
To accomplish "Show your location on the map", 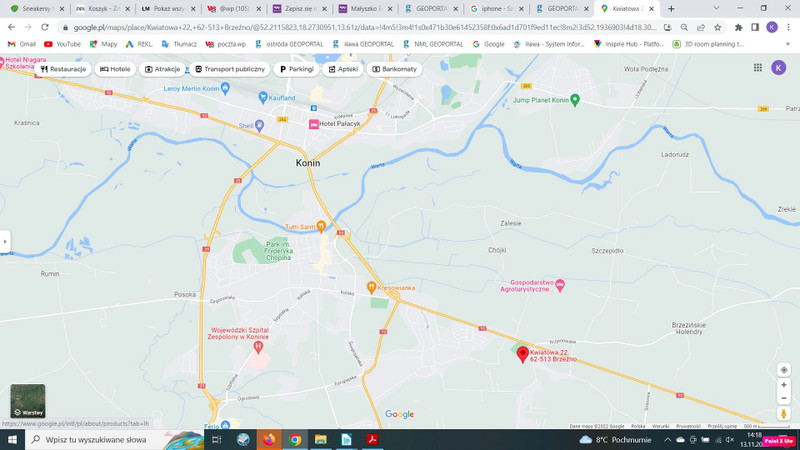I will (x=783, y=369).
